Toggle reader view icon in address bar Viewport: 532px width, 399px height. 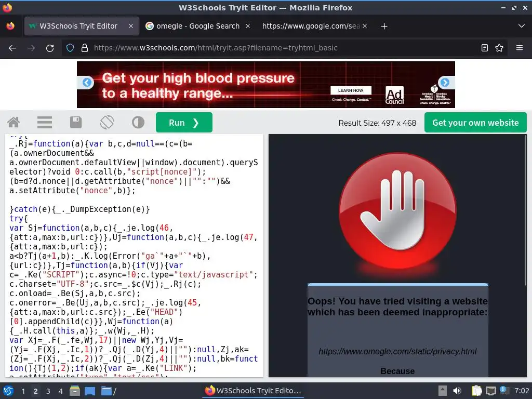point(485,48)
